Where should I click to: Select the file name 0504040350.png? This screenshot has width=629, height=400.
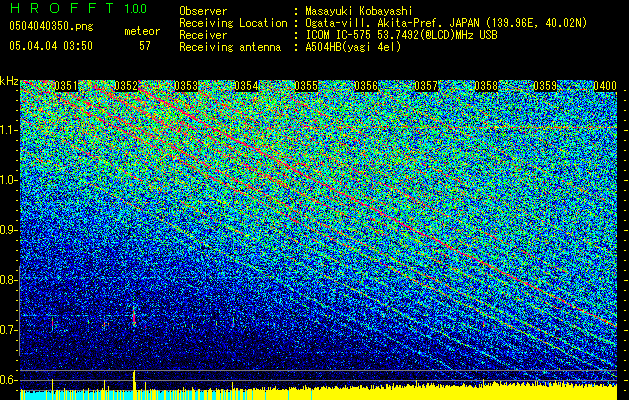[x=51, y=26]
